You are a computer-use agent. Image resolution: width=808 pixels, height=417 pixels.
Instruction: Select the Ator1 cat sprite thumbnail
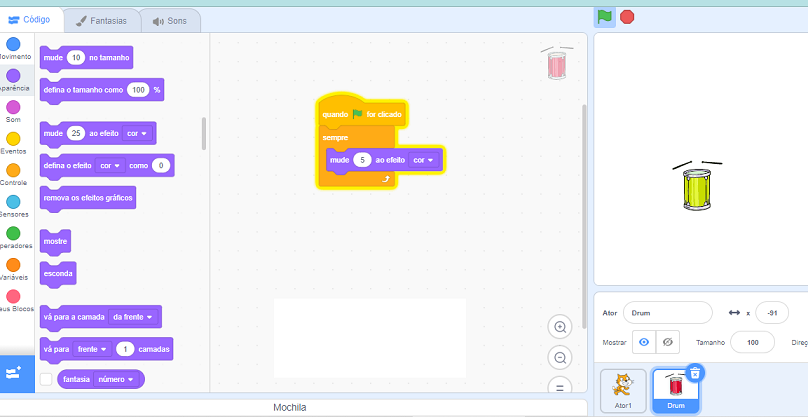pyautogui.click(x=623, y=389)
